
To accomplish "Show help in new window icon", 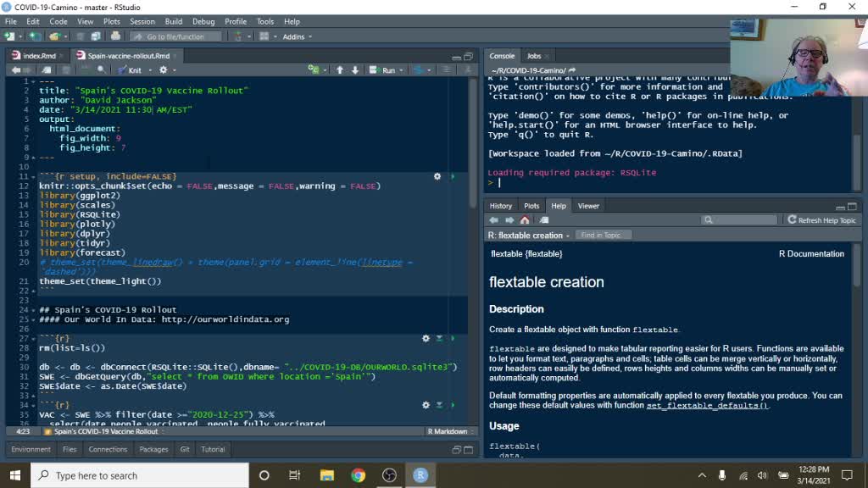I will [x=544, y=220].
